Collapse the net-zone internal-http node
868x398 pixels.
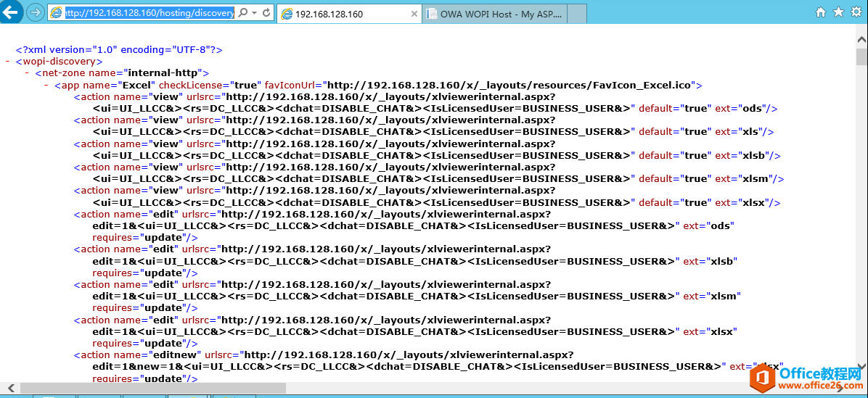[x=27, y=73]
